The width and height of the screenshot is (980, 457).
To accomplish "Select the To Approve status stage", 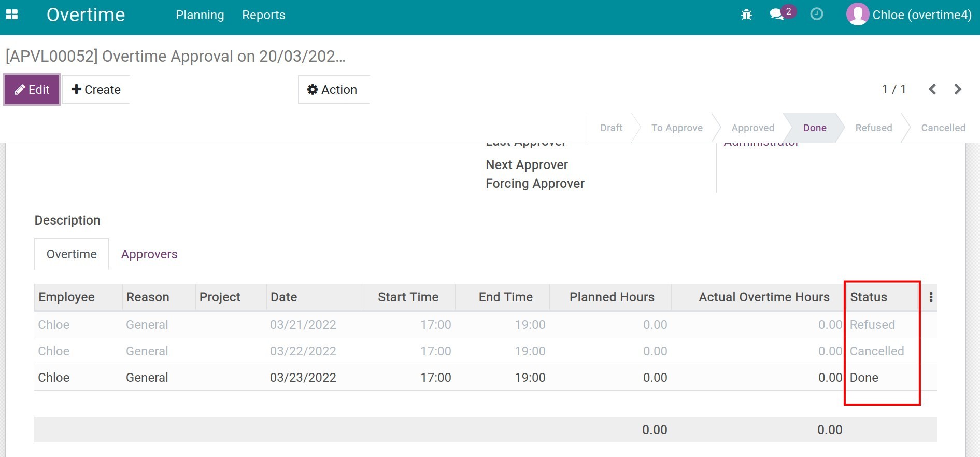I will (676, 128).
